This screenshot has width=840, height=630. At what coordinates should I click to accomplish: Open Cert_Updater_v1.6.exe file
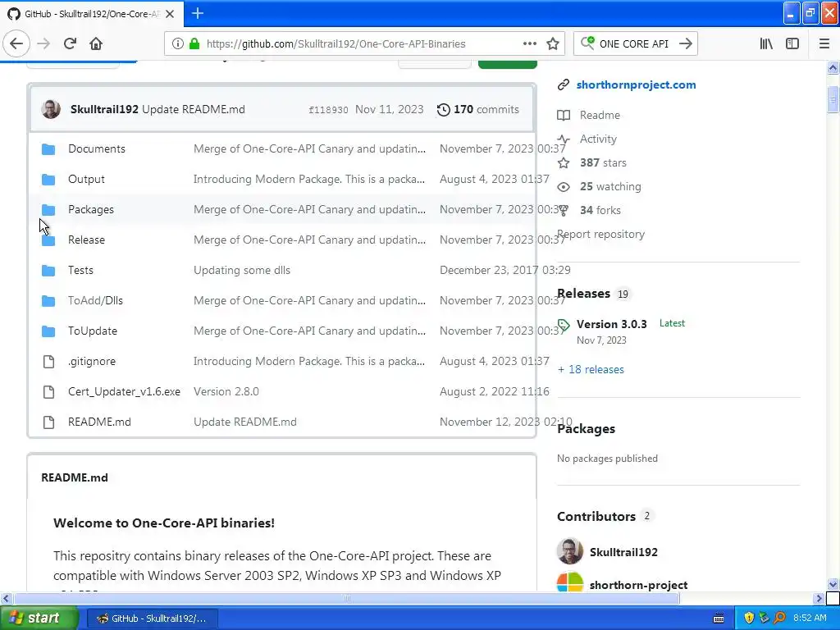coord(124,391)
